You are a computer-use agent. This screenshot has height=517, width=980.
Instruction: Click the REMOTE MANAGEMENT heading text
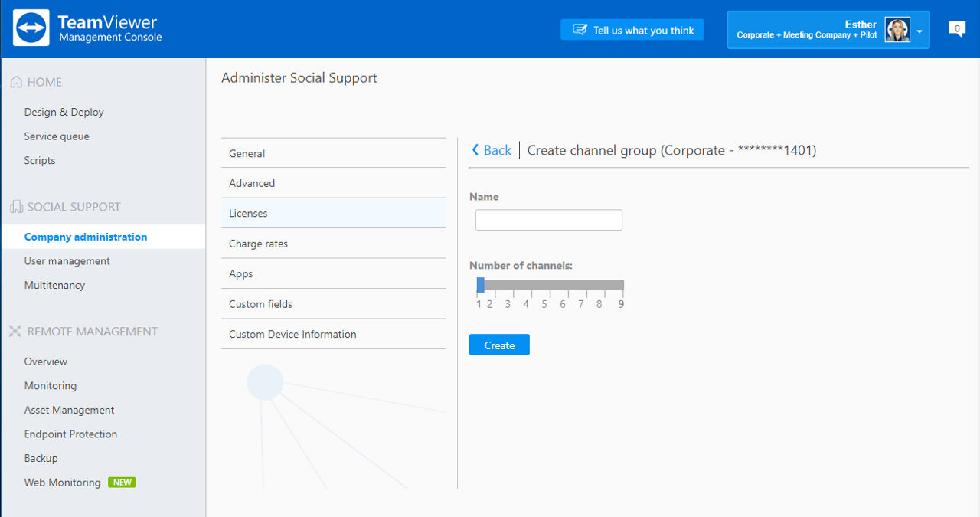click(93, 332)
